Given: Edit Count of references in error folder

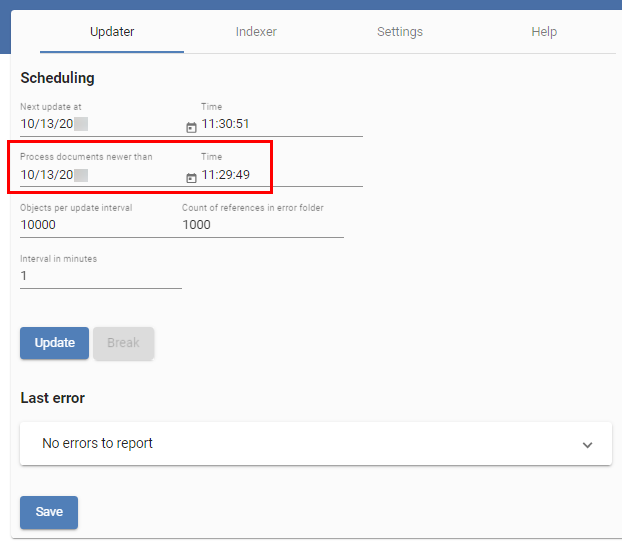Looking at the screenshot, I should (x=263, y=225).
